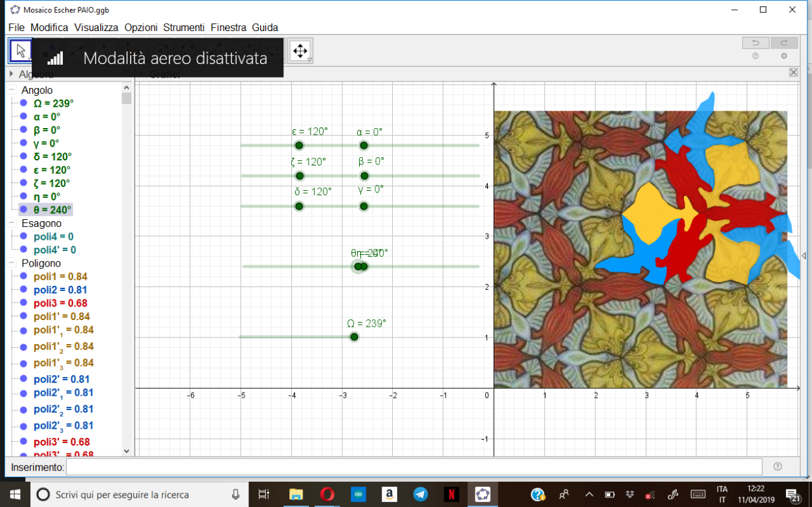Image resolution: width=812 pixels, height=507 pixels.
Task: Toggle visibility dot for δ = 120°
Action: pos(23,156)
